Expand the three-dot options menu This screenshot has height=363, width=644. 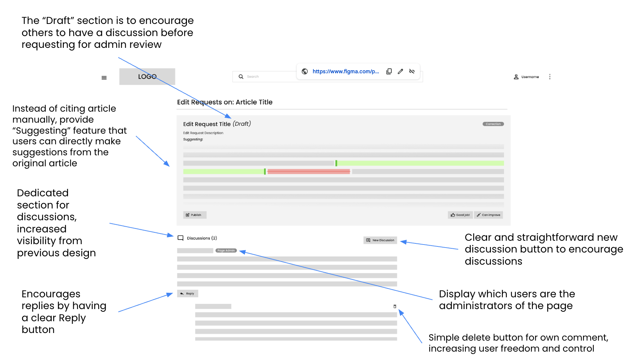point(550,77)
